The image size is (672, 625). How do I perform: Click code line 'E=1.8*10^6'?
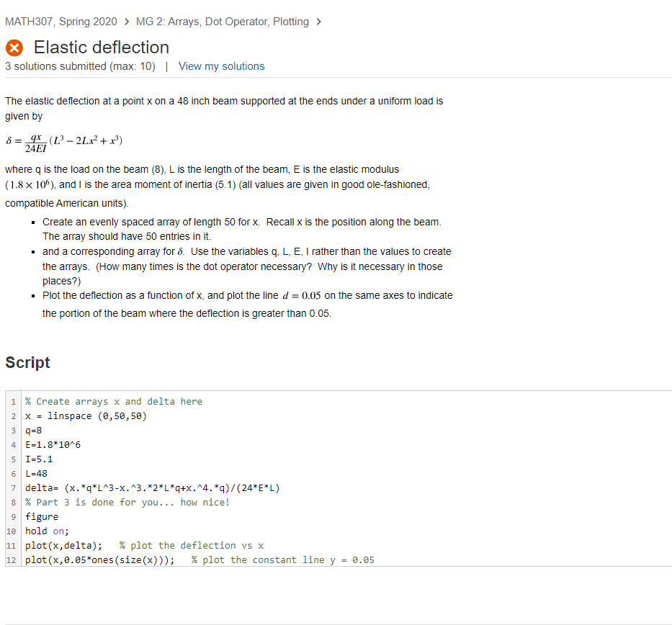tap(53, 445)
